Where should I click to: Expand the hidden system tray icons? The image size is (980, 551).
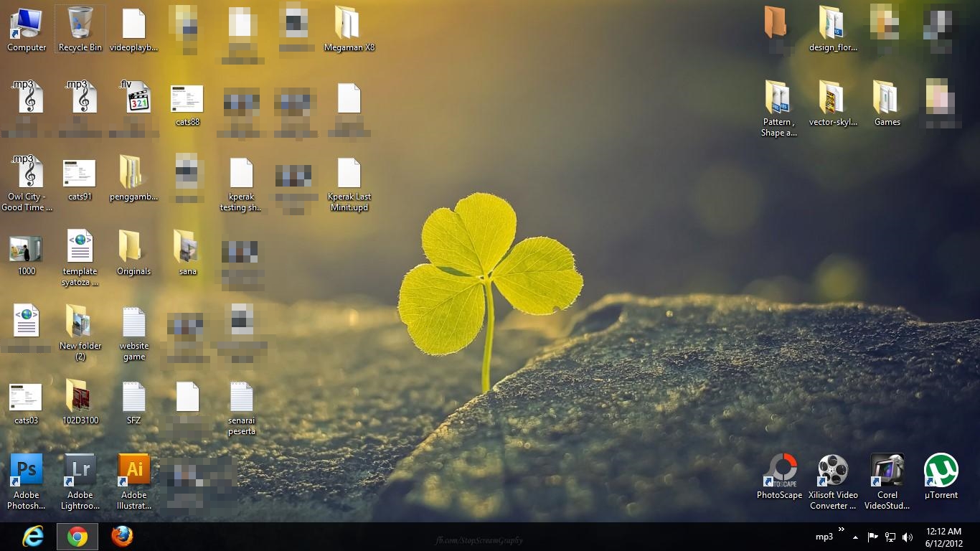(855, 537)
